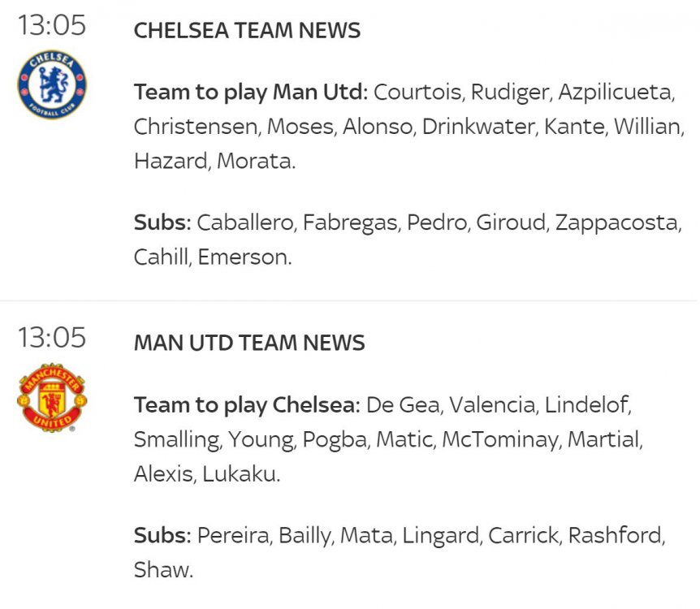The width and height of the screenshot is (700, 609).
Task: Click the Manchester United crest
Action: point(52,397)
